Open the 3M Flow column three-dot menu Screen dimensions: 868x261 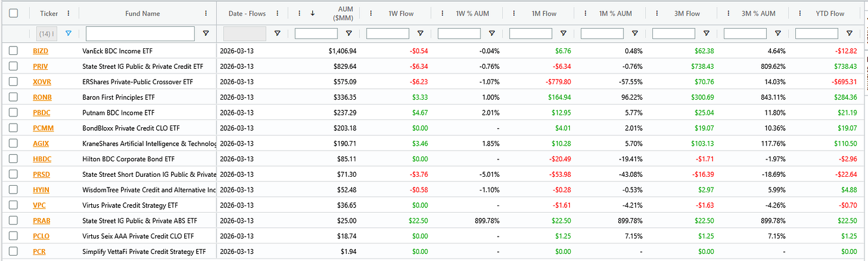point(657,13)
